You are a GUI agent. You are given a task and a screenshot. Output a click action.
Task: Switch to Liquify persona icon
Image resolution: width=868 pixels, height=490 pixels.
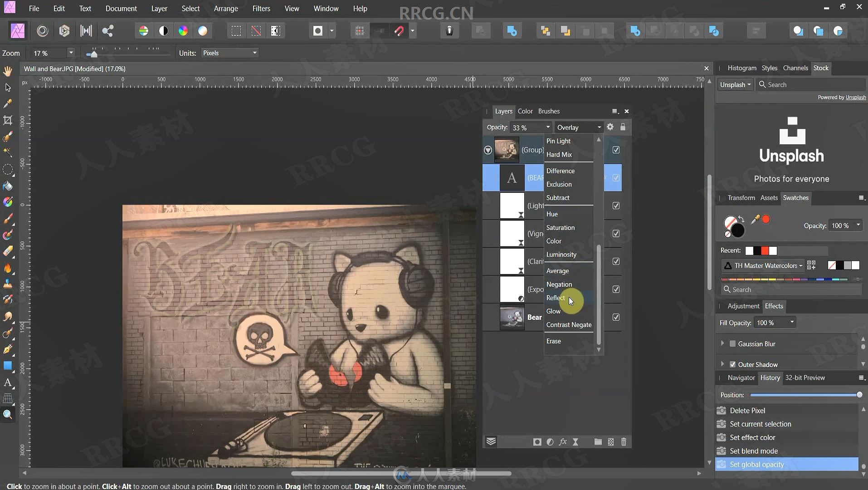(x=42, y=31)
